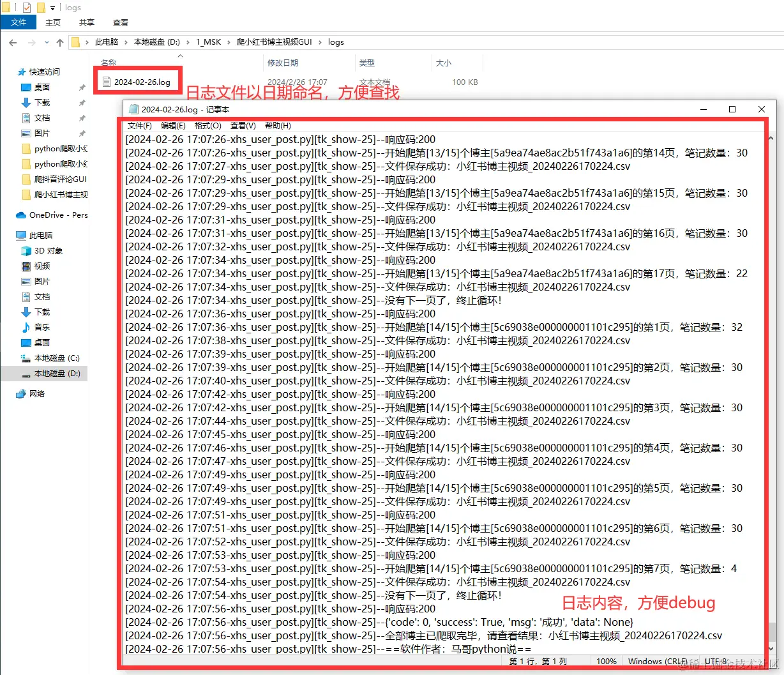This screenshot has width=784, height=675.
Task: Click 此电脑 in the address bar
Action: click(x=107, y=42)
